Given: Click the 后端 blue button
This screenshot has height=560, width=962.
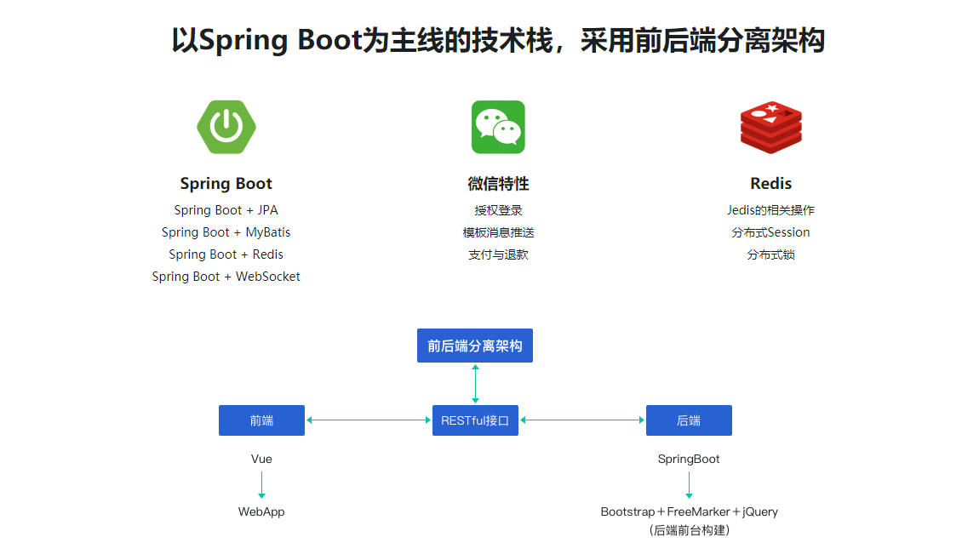Looking at the screenshot, I should 689,420.
